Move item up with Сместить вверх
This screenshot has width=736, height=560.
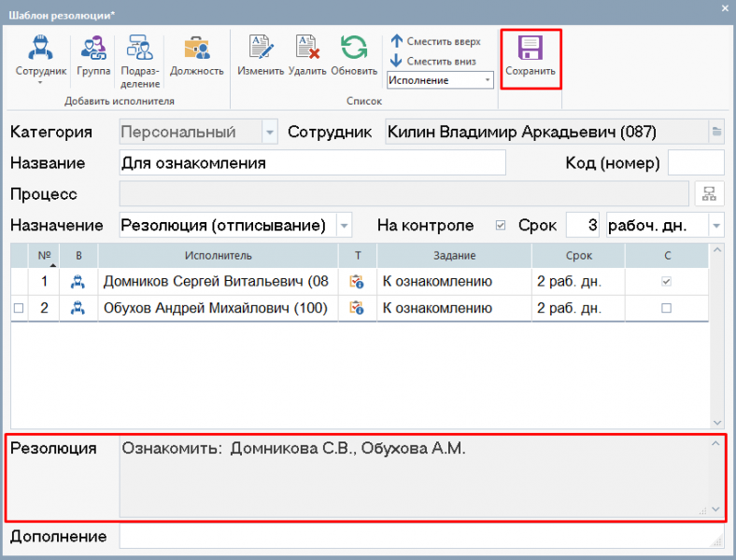click(435, 41)
